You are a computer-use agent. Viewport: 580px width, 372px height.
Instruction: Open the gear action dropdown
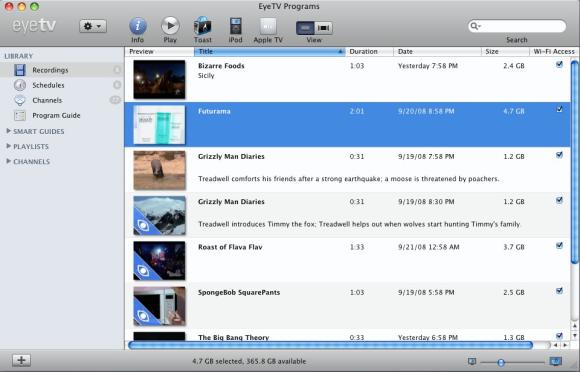click(x=92, y=26)
